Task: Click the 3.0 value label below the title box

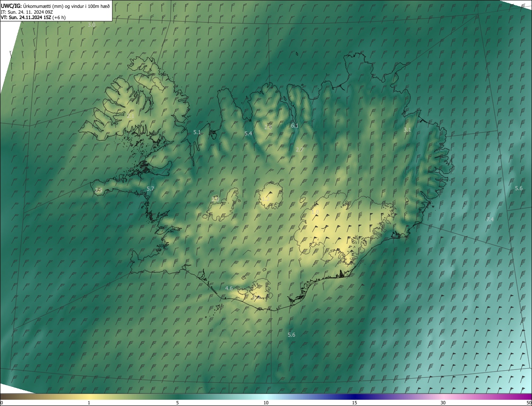Action: tap(91, 25)
